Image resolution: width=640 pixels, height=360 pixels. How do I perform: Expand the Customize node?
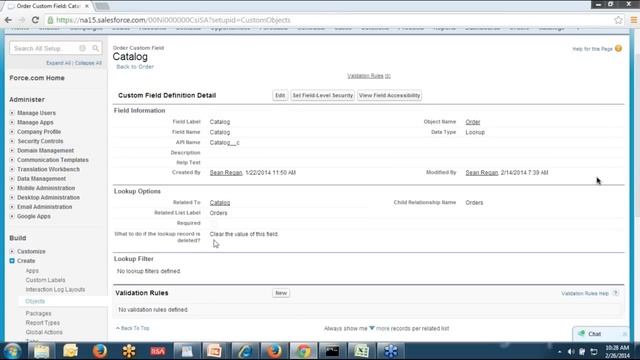coord(12,251)
